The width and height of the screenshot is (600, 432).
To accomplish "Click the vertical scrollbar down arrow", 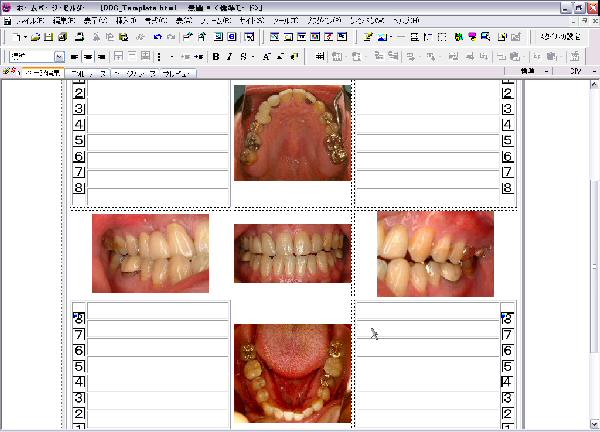I will (594, 424).
